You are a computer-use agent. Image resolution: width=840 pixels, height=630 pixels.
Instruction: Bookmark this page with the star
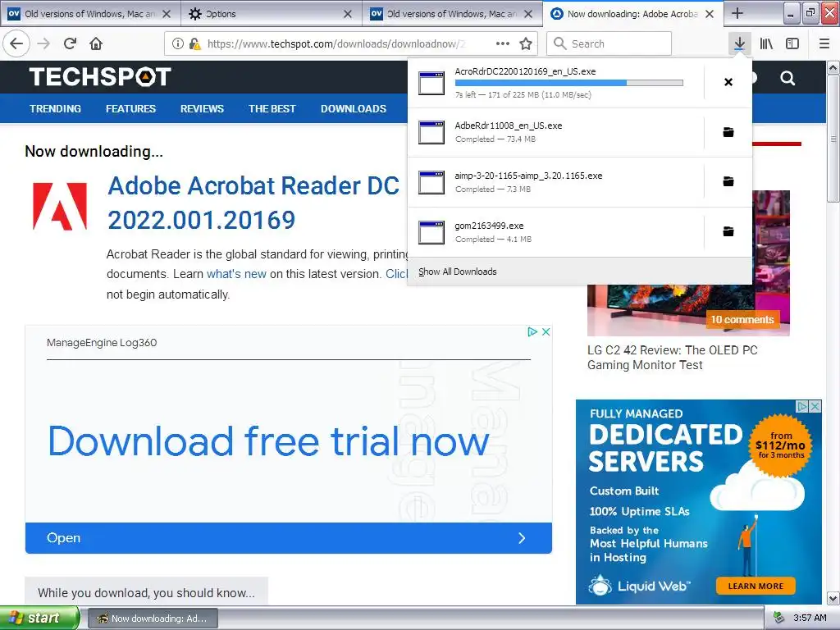click(x=526, y=43)
